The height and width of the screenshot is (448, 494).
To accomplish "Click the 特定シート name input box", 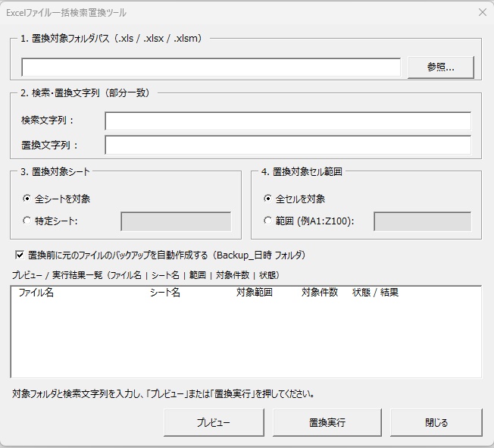I will point(176,221).
